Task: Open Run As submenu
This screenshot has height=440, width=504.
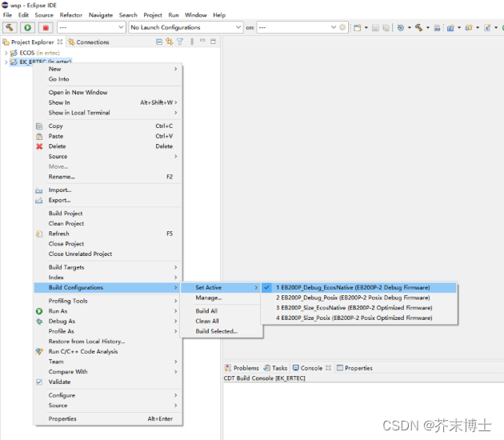Action: click(108, 311)
